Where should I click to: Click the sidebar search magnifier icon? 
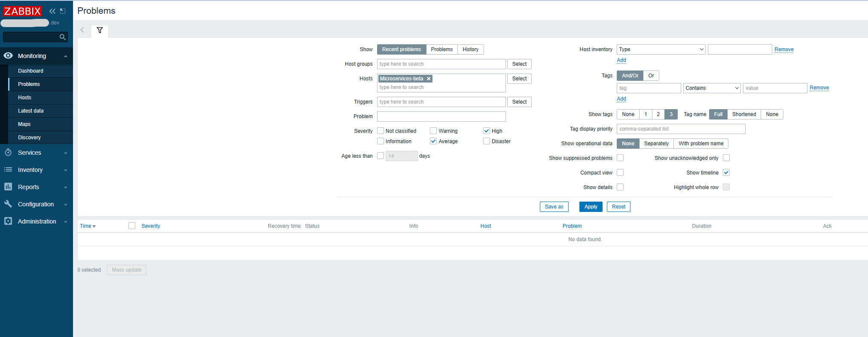63,37
